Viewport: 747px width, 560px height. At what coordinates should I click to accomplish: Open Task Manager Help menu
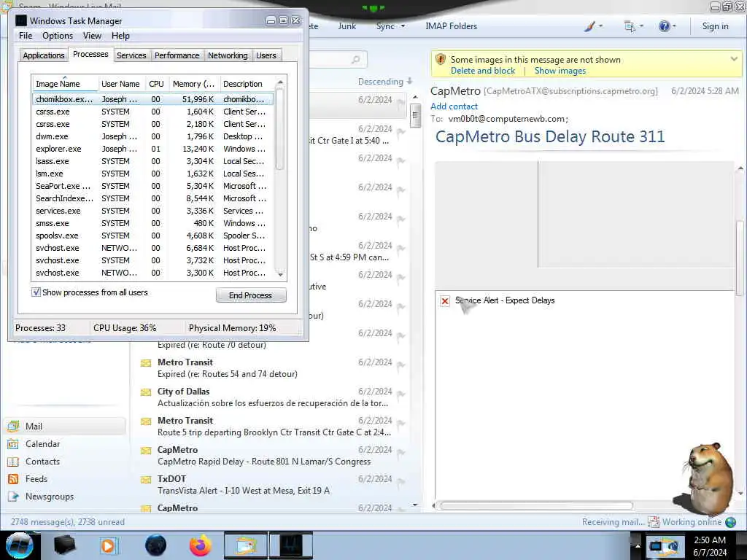[x=120, y=36]
